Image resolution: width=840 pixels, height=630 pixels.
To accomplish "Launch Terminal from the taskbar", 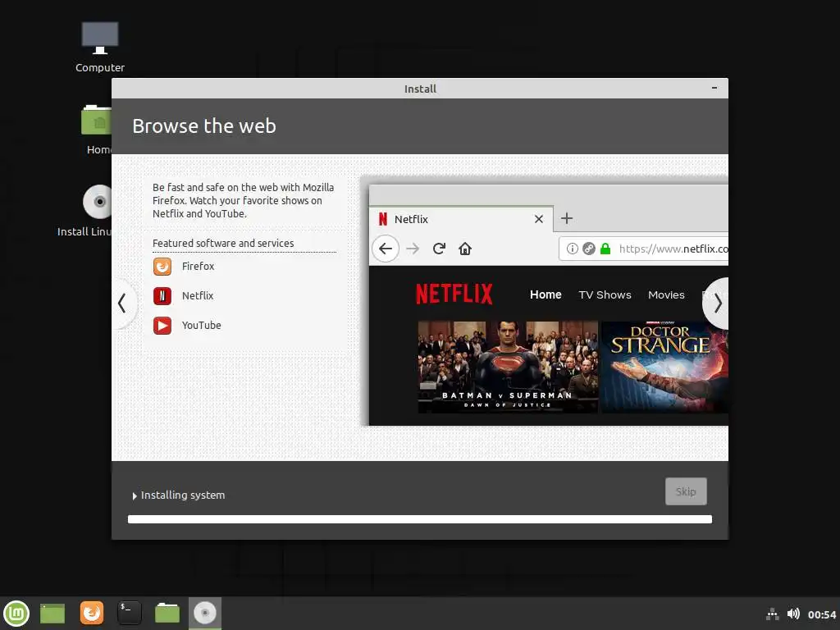I will pos(129,613).
